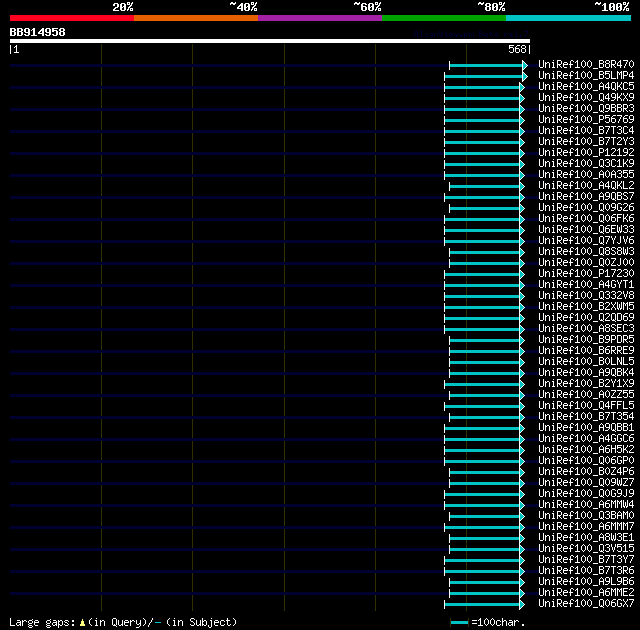This screenshot has height=630, width=640.
Task: Click the red 20% legend color segment
Action: (x=72, y=18)
